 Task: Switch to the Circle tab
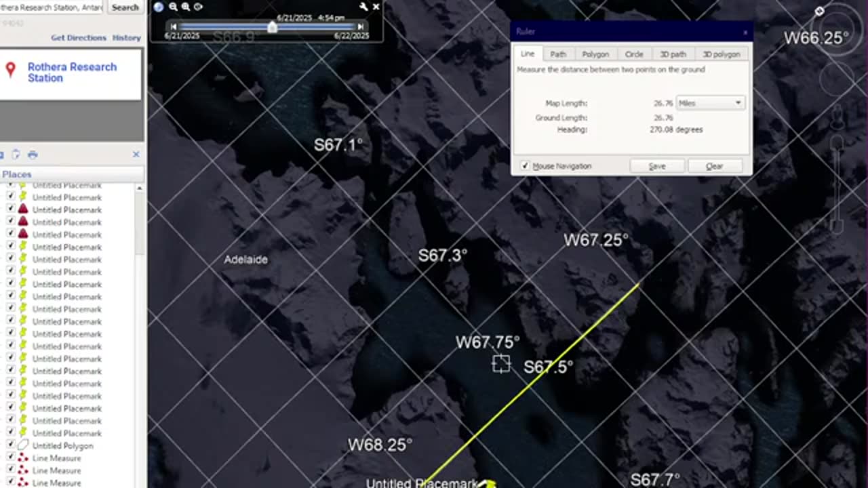(634, 54)
